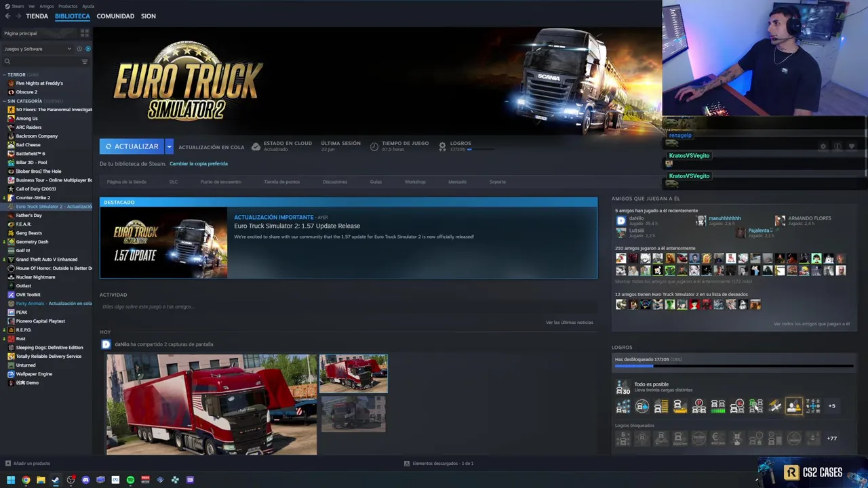
Task: Open the DLC tab
Action: point(174,182)
